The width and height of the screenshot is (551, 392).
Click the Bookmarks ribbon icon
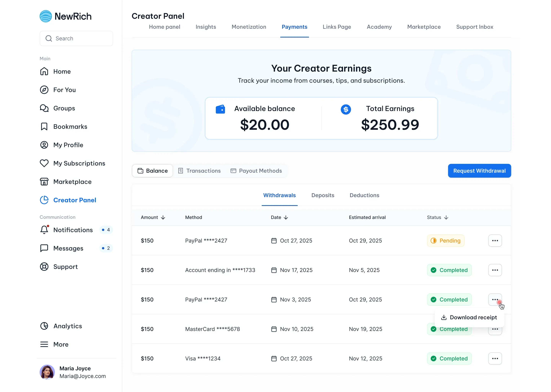44,127
